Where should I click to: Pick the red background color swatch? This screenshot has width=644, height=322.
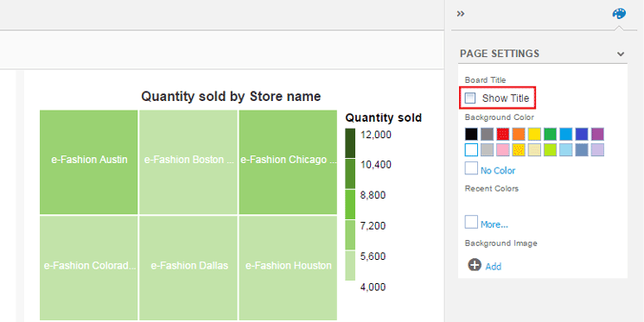[x=503, y=134]
